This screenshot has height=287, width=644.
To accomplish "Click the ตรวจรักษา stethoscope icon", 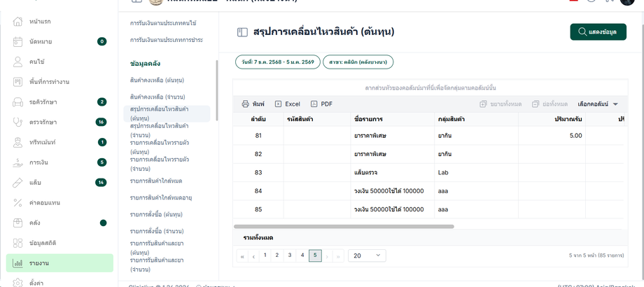I will 17,122.
